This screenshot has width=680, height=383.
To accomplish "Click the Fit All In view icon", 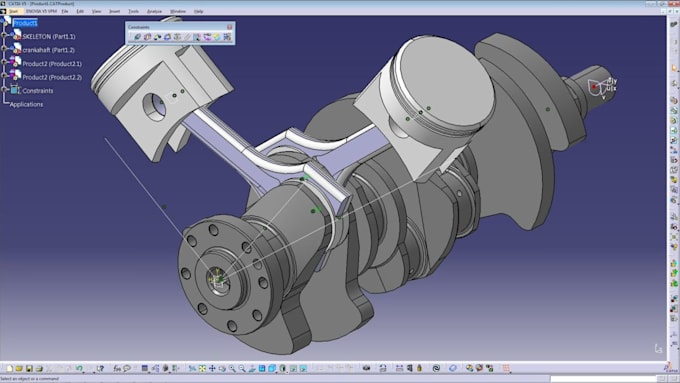I will point(202,368).
